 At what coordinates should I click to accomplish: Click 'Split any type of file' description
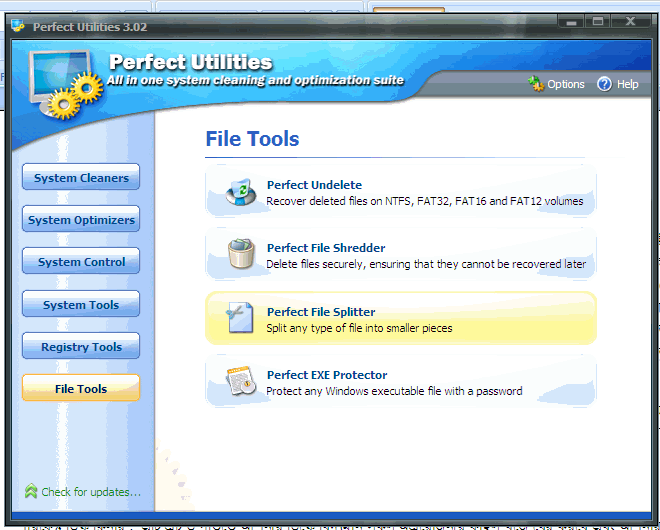pyautogui.click(x=359, y=328)
